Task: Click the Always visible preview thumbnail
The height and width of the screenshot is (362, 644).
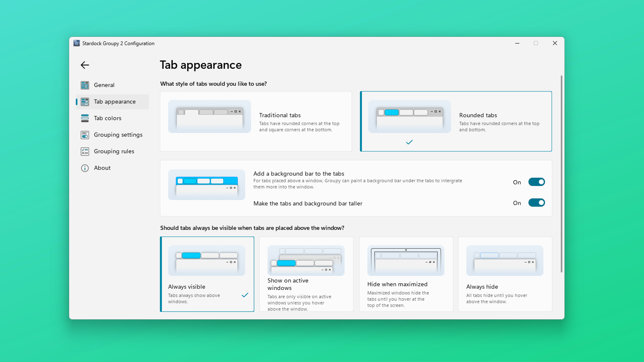Action: coord(207,261)
